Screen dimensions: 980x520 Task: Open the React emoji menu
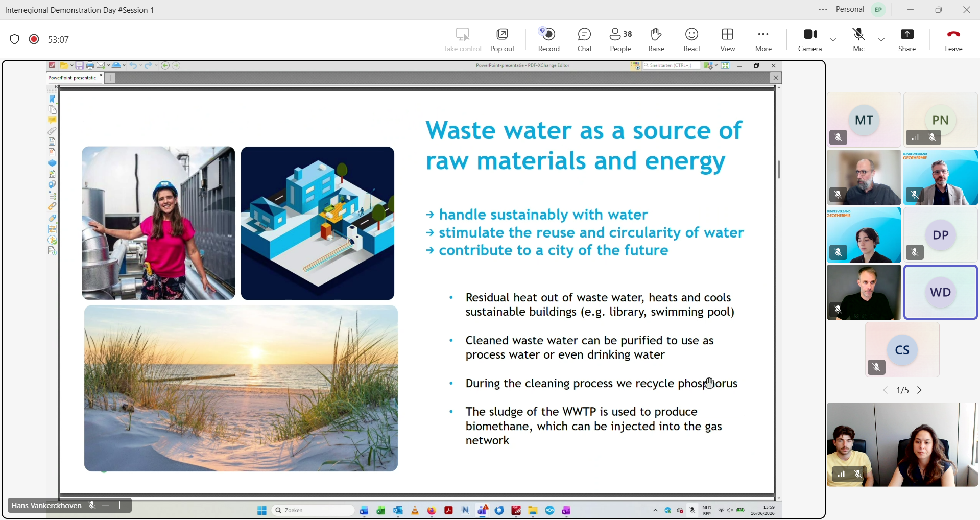click(x=692, y=40)
